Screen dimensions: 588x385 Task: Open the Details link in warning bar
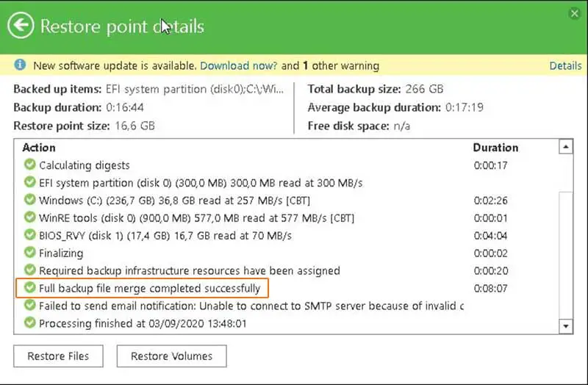click(565, 65)
